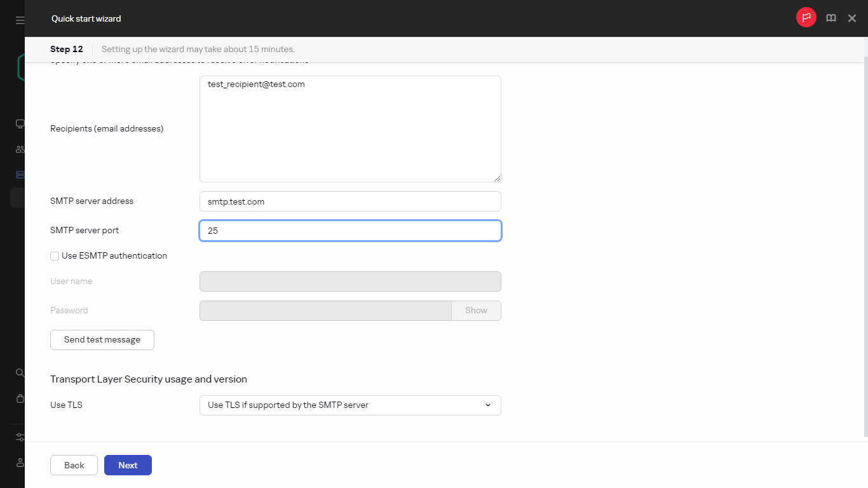Open notifications via the red flag icon
The height and width of the screenshot is (488, 868).
pyautogui.click(x=806, y=17)
